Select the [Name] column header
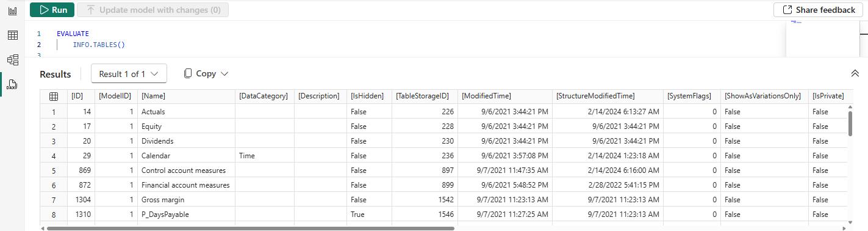 pyautogui.click(x=153, y=96)
